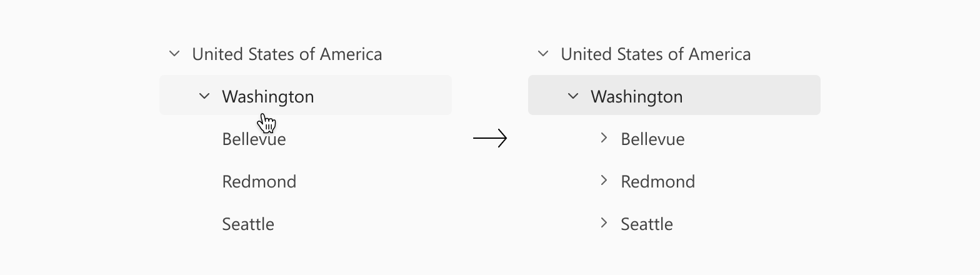This screenshot has width=980, height=275.
Task: Expand Bellevue chevron in right tree
Action: point(604,137)
